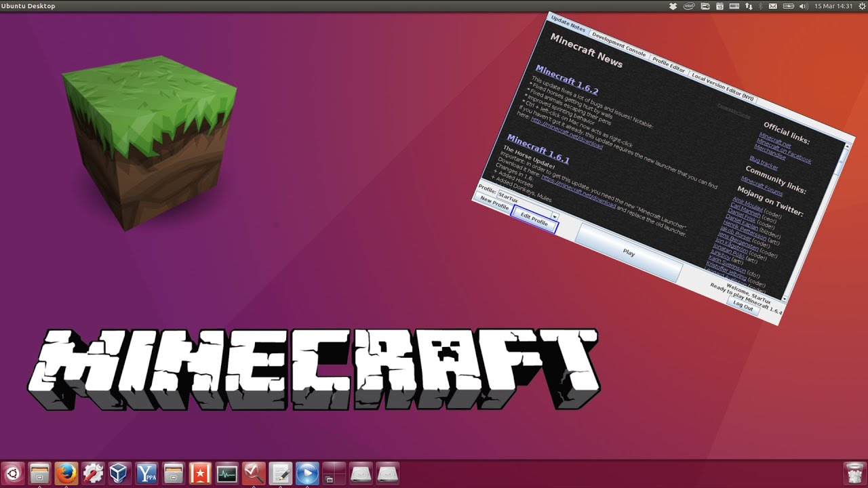Open the Minecraft.net official link
This screenshot has height=488, width=868.
[x=774, y=140]
